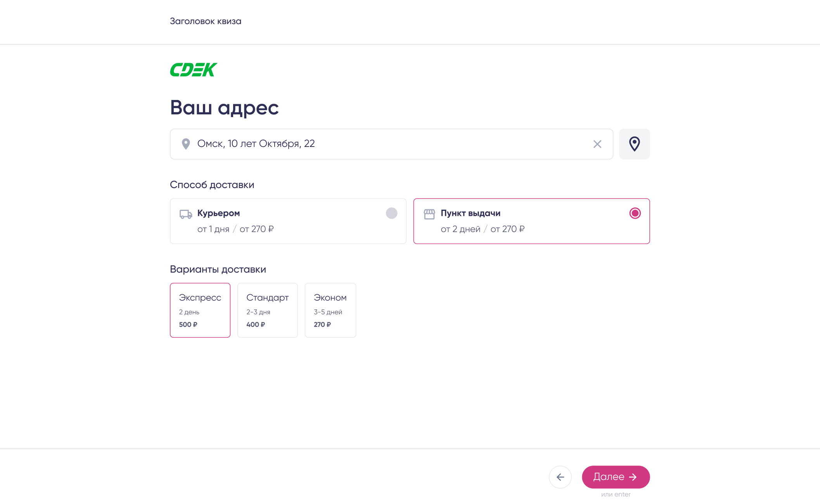Clear the address with the X icon

(597, 144)
